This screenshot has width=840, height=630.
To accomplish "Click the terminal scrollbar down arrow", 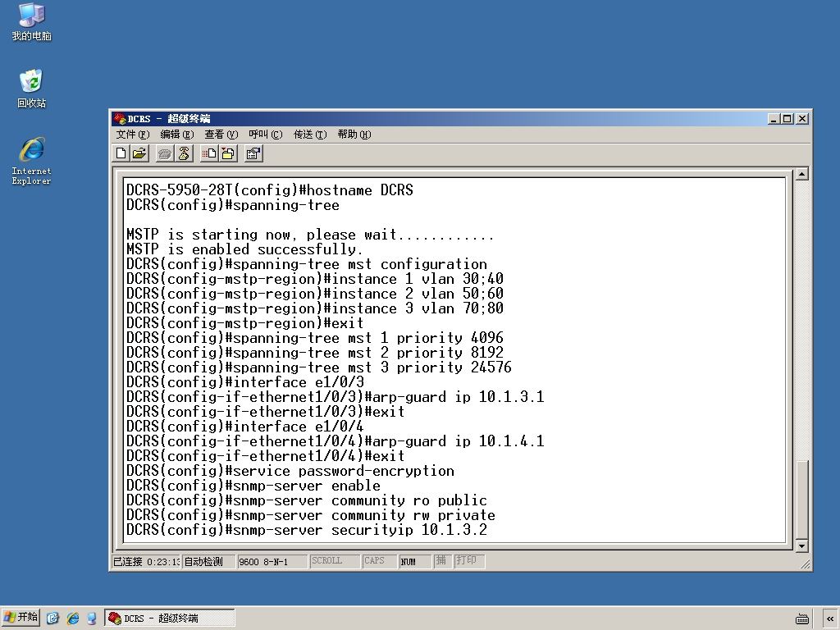I will (x=802, y=546).
